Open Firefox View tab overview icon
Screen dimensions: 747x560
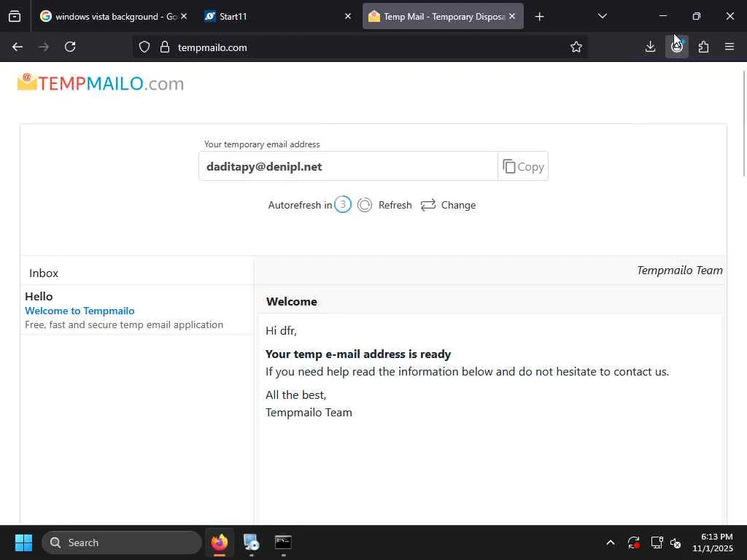(x=15, y=17)
